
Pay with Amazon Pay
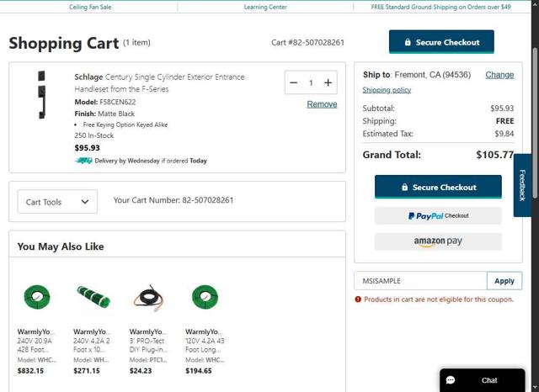pos(438,241)
